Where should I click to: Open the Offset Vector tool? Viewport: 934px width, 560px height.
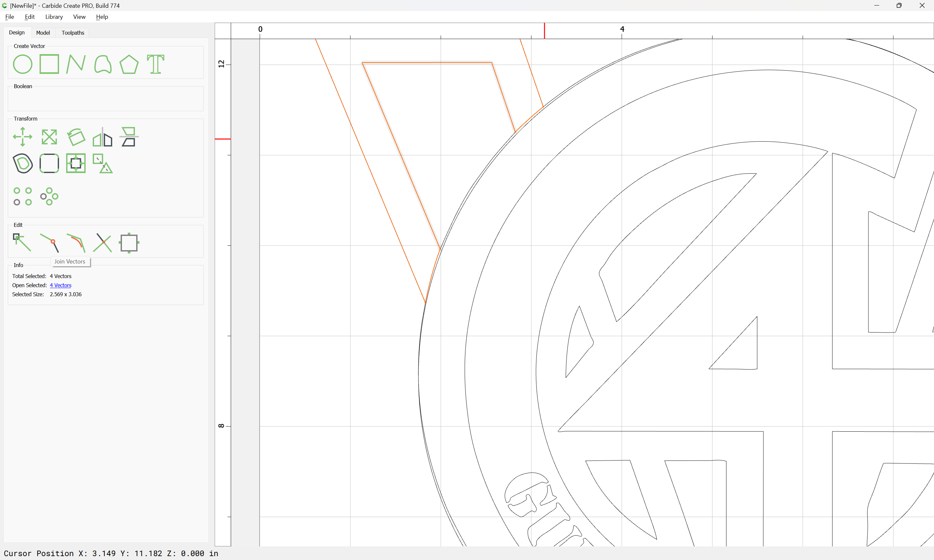23,163
